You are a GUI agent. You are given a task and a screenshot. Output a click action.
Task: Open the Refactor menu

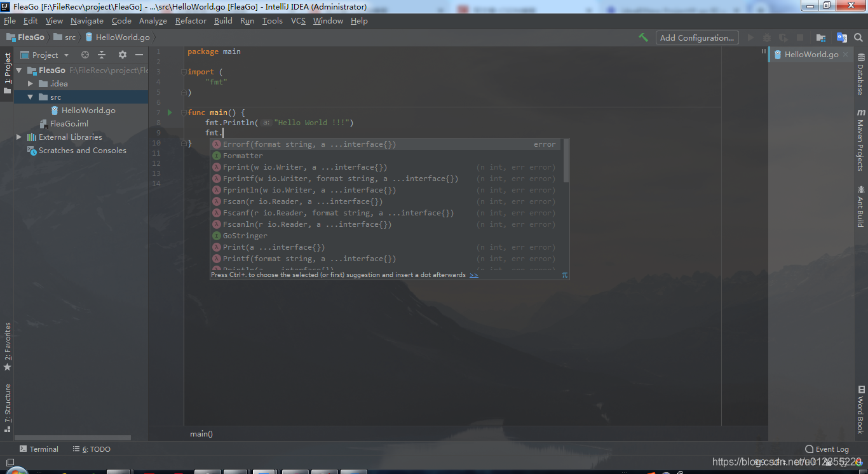point(191,21)
